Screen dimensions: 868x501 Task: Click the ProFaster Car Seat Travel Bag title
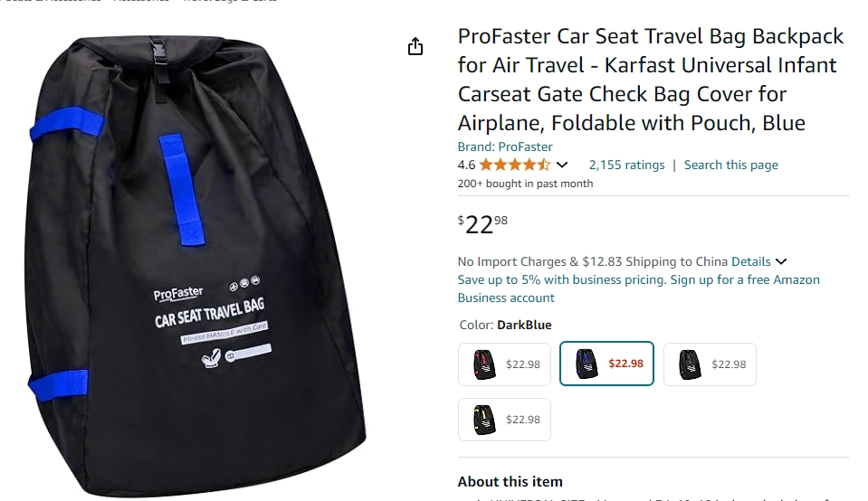tap(651, 79)
